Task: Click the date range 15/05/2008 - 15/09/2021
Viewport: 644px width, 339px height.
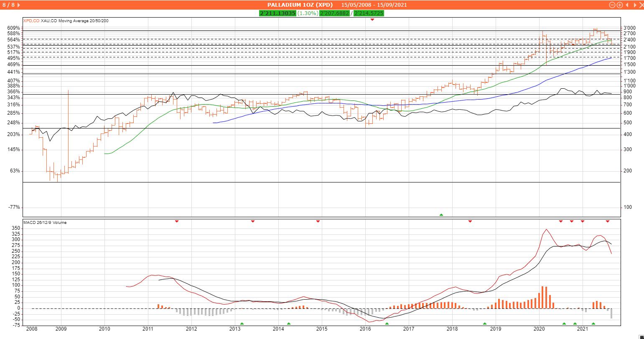Action: click(374, 5)
